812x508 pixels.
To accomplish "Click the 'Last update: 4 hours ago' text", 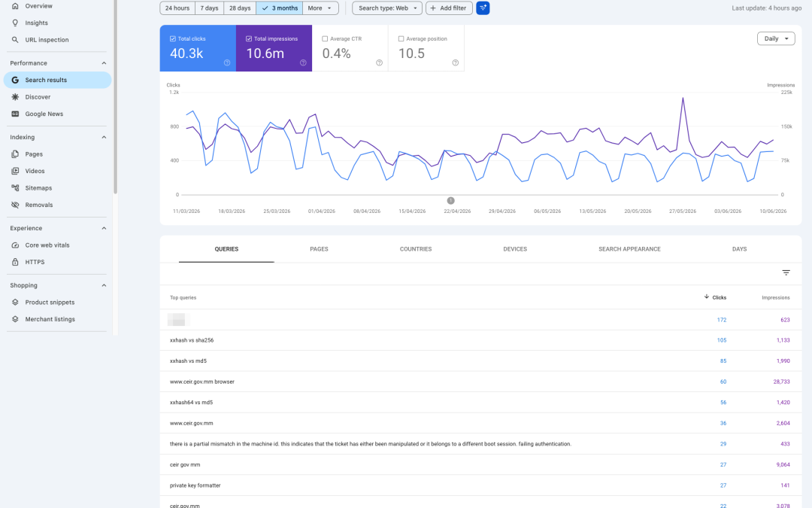I will (x=766, y=8).
